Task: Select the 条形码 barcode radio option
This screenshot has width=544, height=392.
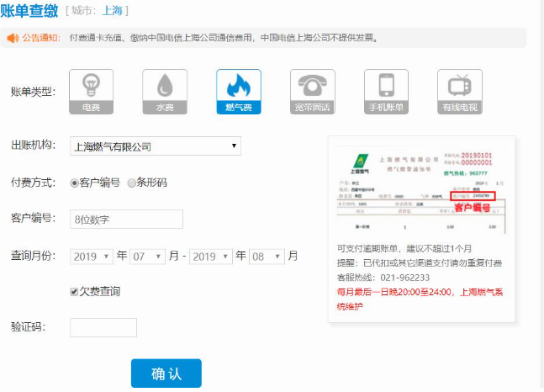Action: [131, 183]
